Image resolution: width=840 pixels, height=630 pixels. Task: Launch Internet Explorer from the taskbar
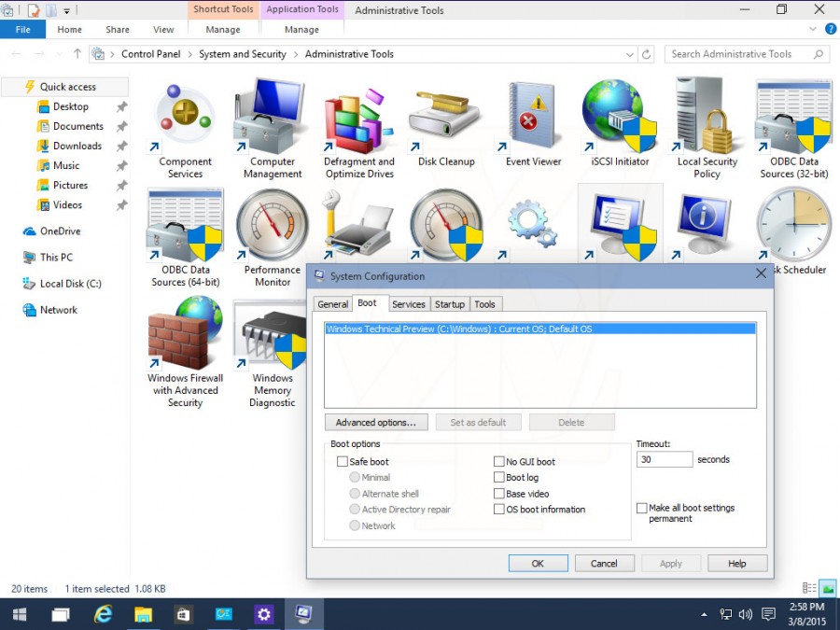[x=103, y=614]
